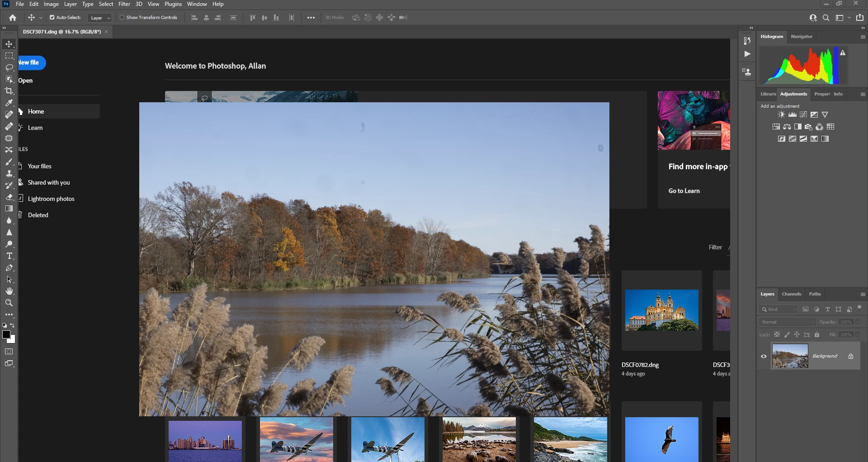
Task: Click the Go to Learn button
Action: (684, 191)
